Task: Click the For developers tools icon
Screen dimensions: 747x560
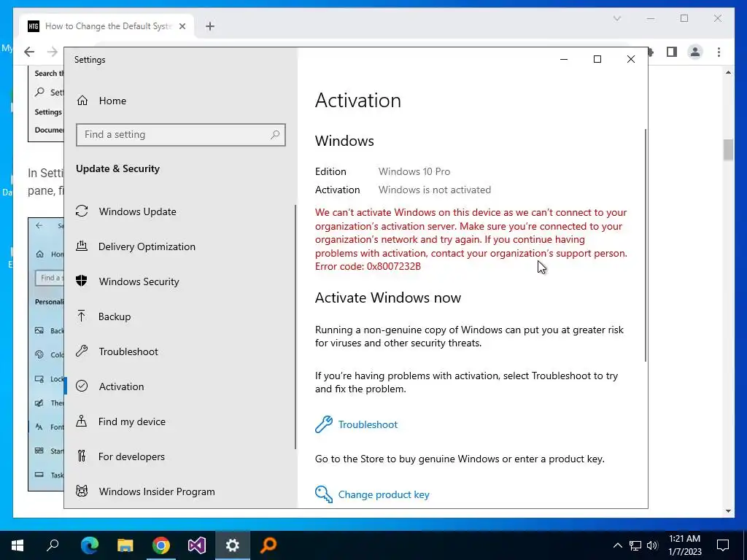Action: [x=82, y=456]
